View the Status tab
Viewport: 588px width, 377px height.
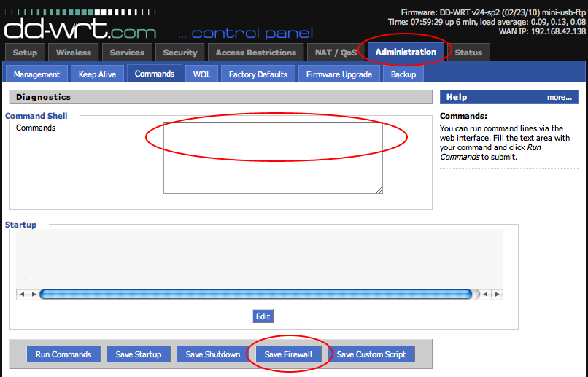[x=468, y=53]
